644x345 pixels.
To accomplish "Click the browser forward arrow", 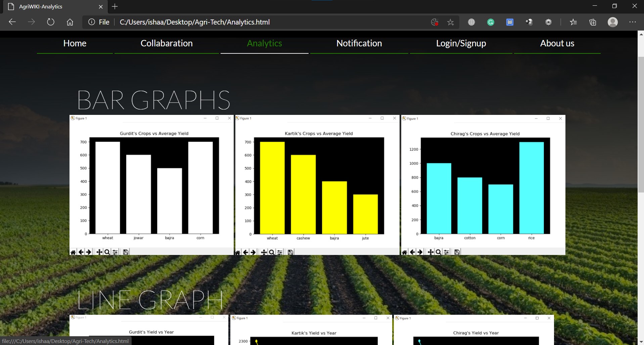I will click(31, 22).
